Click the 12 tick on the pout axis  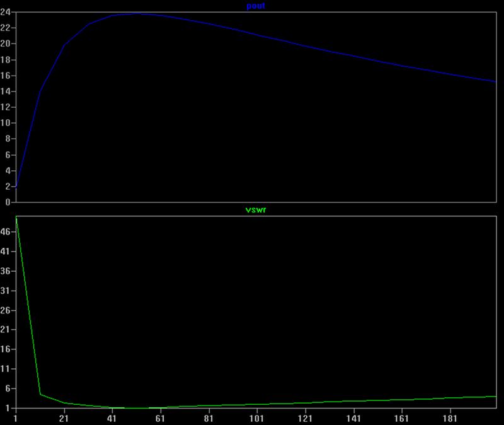pyautogui.click(x=6, y=107)
